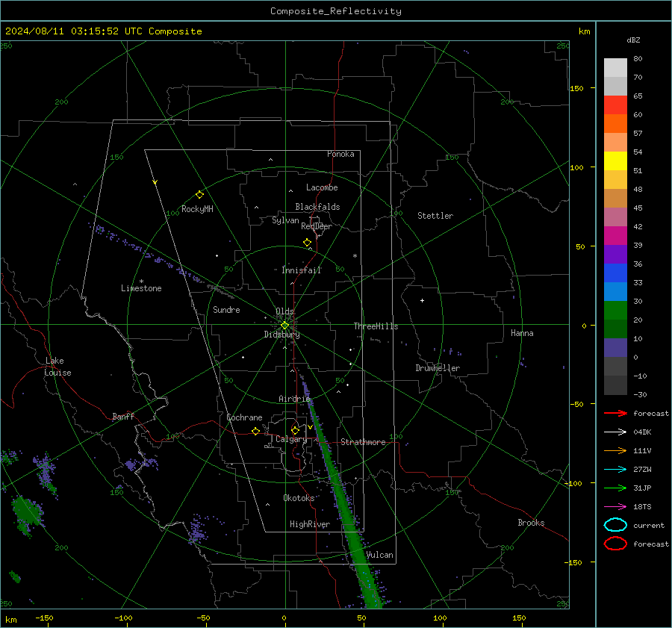Select the light blue 30-33 dBZ swatch

point(615,291)
